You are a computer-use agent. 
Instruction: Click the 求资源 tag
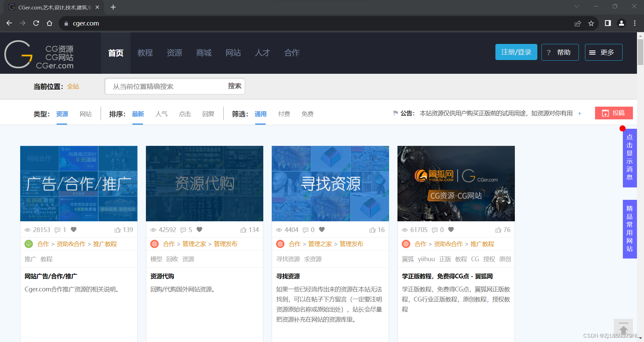[313, 259]
